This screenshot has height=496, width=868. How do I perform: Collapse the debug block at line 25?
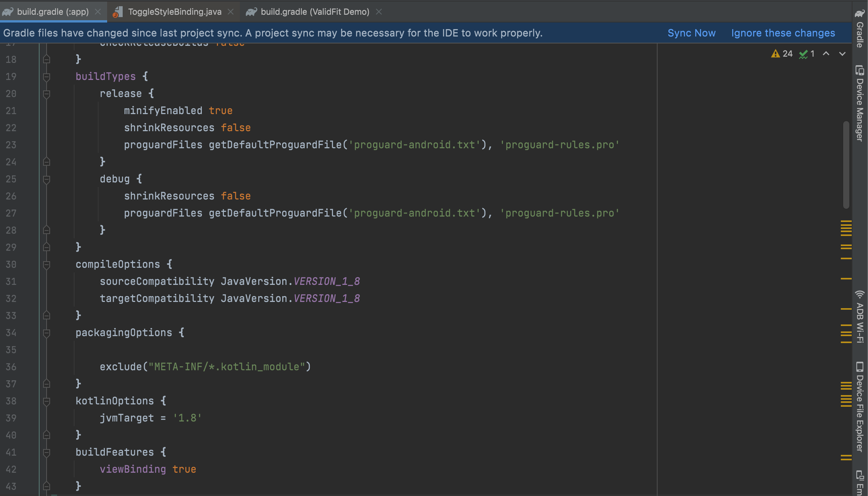point(47,179)
